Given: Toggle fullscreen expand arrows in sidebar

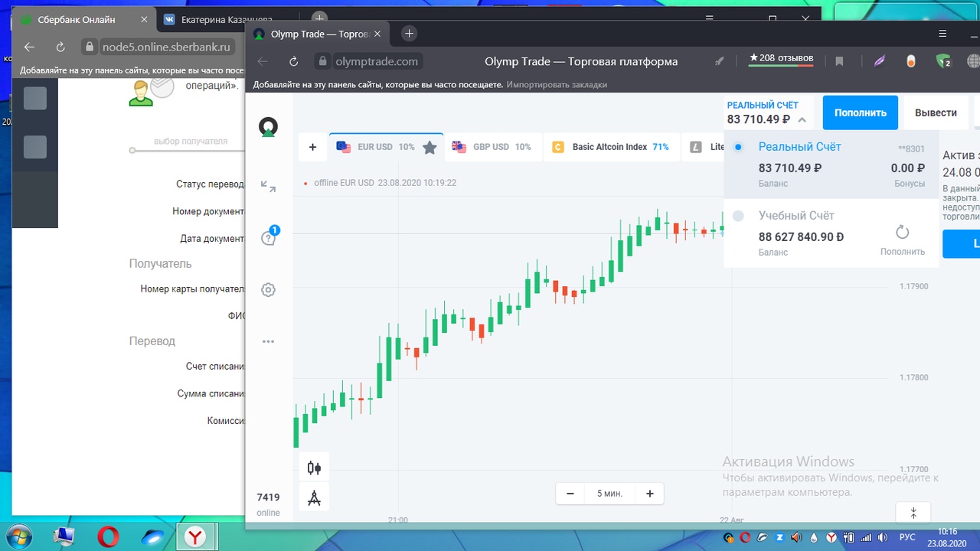Looking at the screenshot, I should pos(268,186).
